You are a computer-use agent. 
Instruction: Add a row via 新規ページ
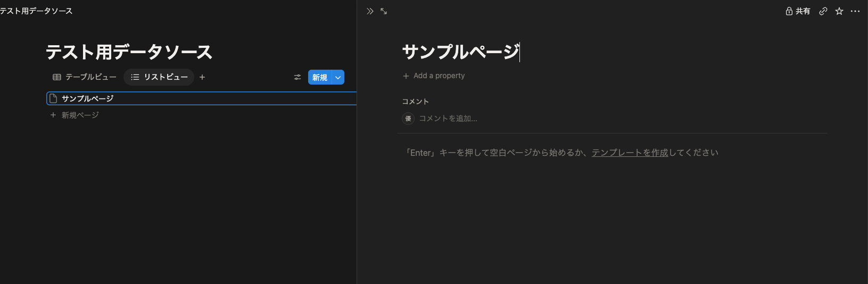click(75, 115)
